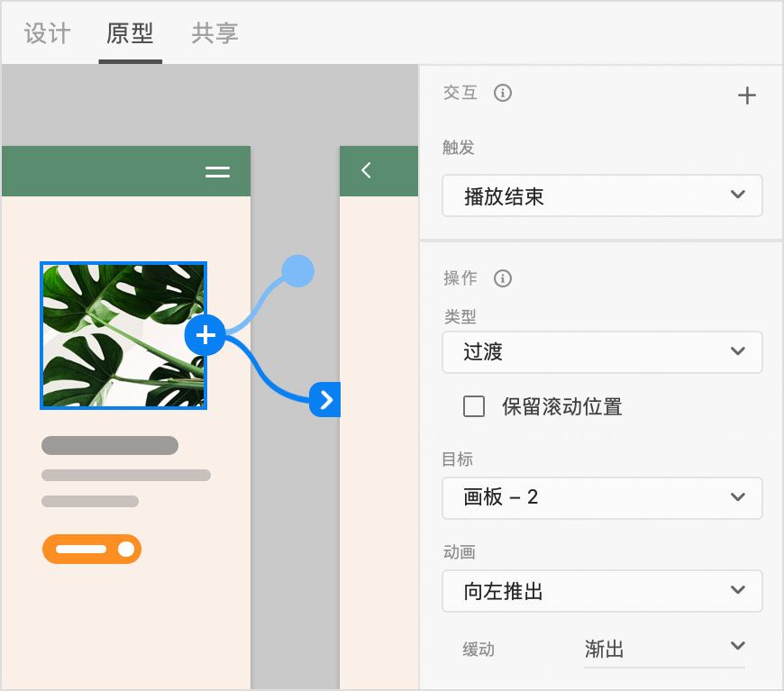Click the back chevron icon on right artboard

pyautogui.click(x=366, y=170)
